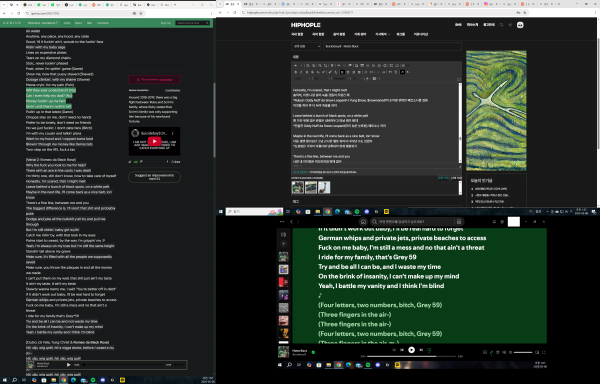
Task: Open Comments tab in Genius header
Action: pyautogui.click(x=103, y=23)
